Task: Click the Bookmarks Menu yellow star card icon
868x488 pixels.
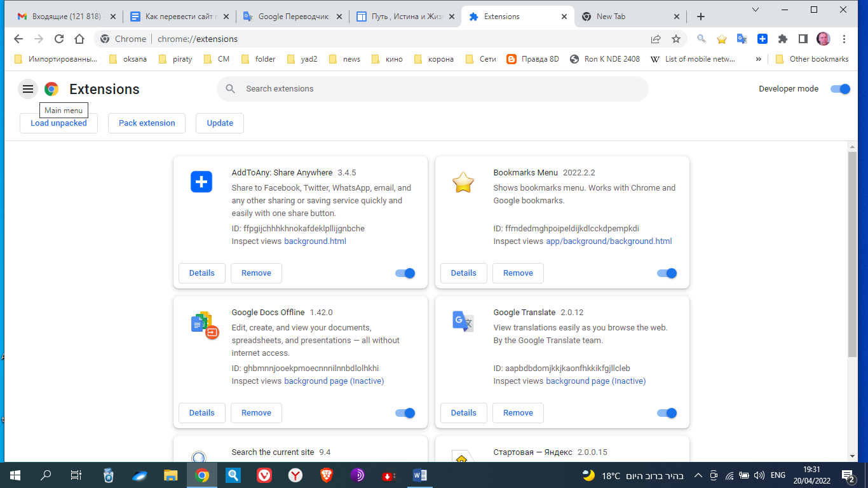Action: pyautogui.click(x=463, y=182)
